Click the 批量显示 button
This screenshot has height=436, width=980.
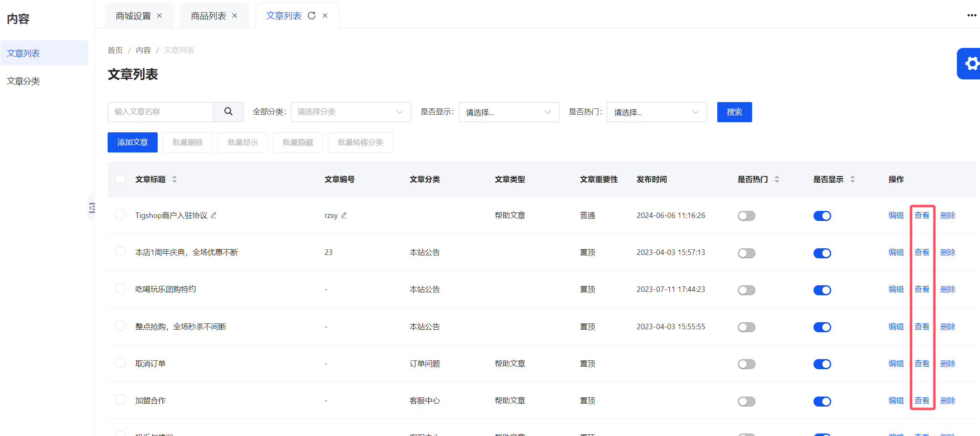243,142
